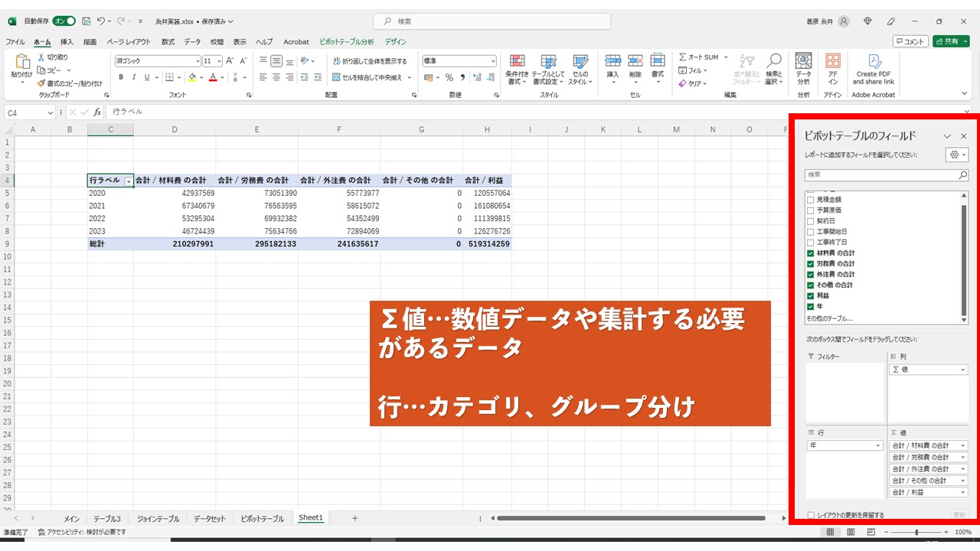980x551 pixels.
Task: Switch to the データセット sheet tab
Action: click(210, 518)
